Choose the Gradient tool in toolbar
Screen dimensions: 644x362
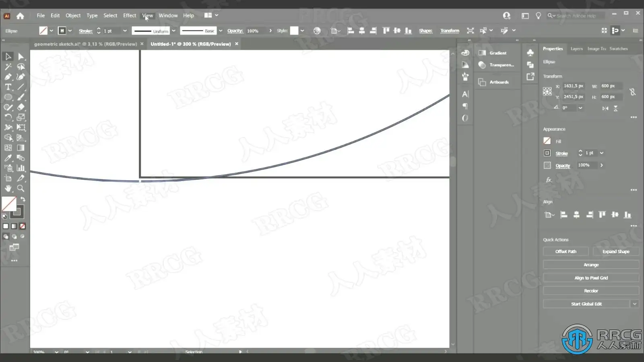click(21, 148)
